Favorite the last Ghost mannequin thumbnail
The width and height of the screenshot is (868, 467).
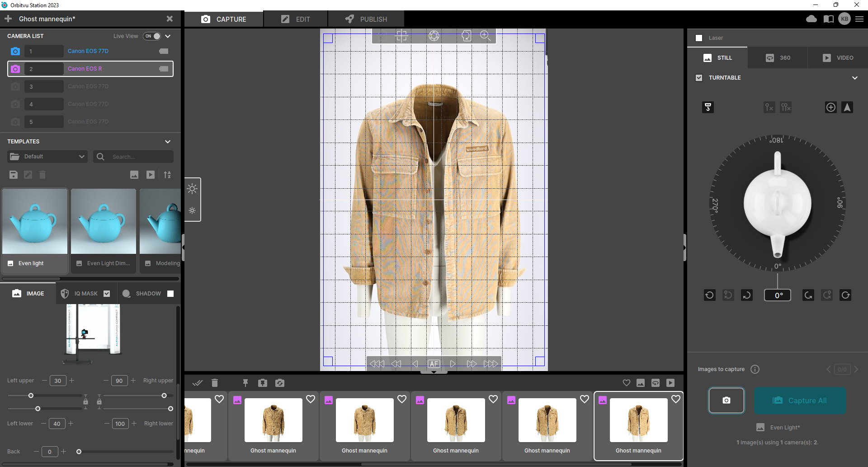click(675, 399)
